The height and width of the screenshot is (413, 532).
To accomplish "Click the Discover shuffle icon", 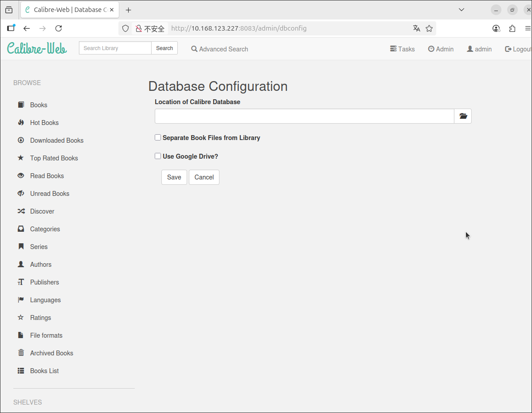I will tap(21, 211).
